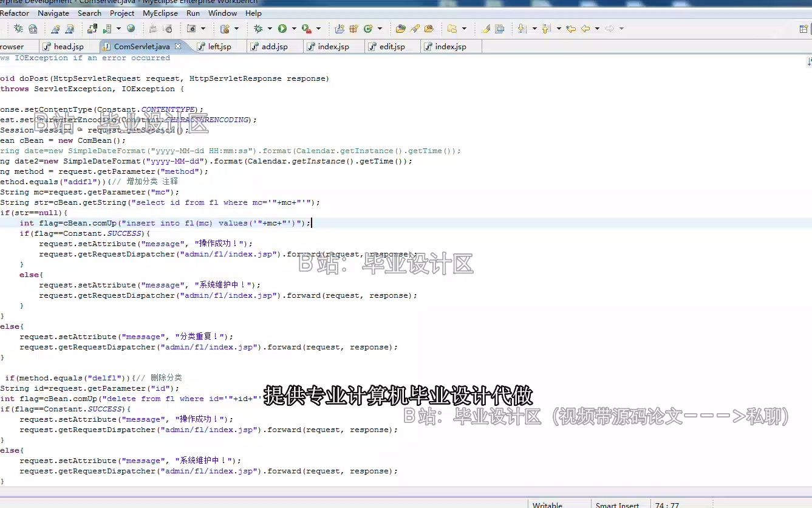Open the New Java Class dropdown arrow
The width and height of the screenshot is (812, 508).
[380, 29]
